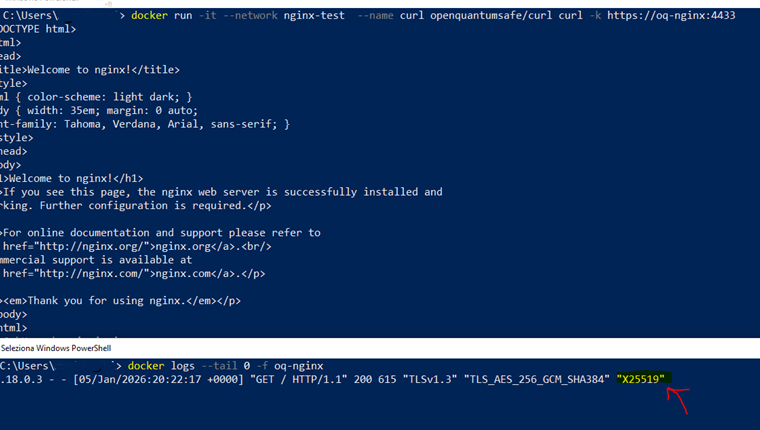Image resolution: width=760 pixels, height=430 pixels.
Task: Click the "TLSv1.3" protocol text
Action: point(430,379)
